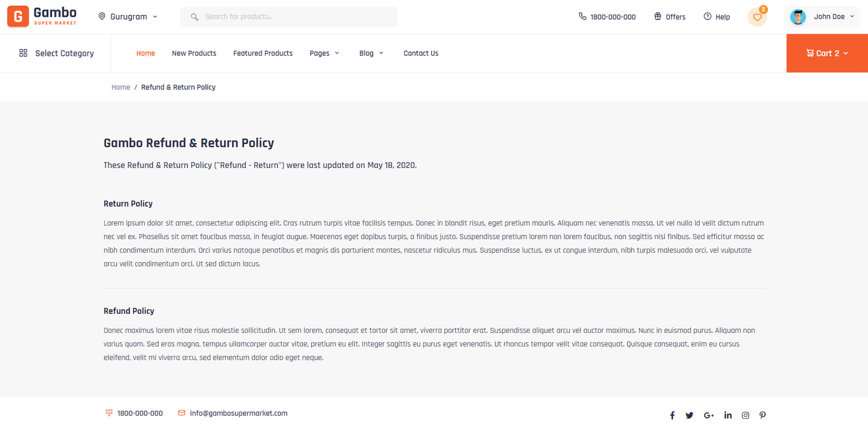Viewport: 868px width, 428px height.
Task: Open the wishlist heart icon
Action: pyautogui.click(x=757, y=17)
